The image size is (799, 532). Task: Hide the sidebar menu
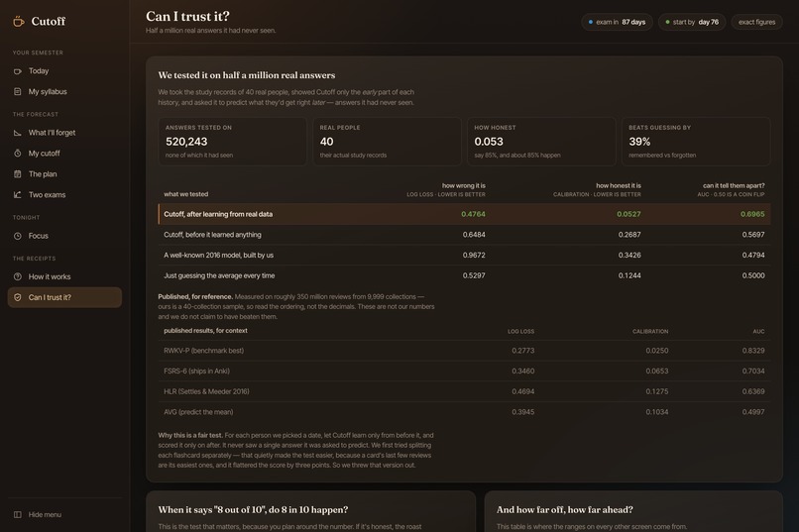64,515
